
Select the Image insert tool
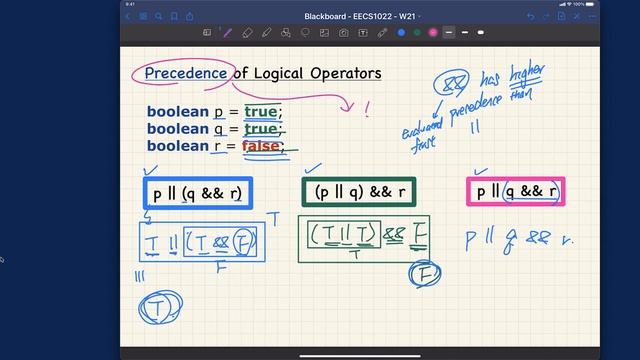324,33
